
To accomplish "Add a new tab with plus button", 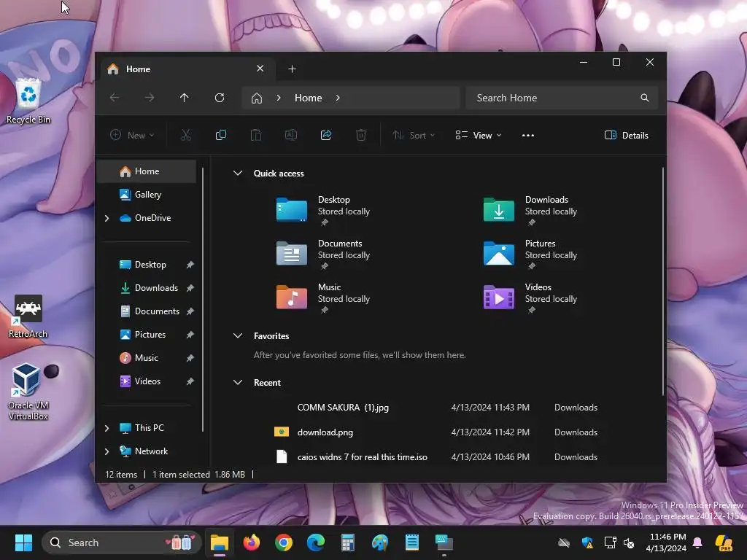I will click(x=292, y=69).
